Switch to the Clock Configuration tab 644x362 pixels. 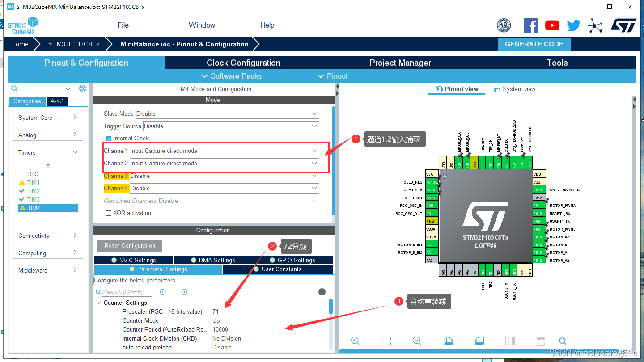[x=243, y=63]
